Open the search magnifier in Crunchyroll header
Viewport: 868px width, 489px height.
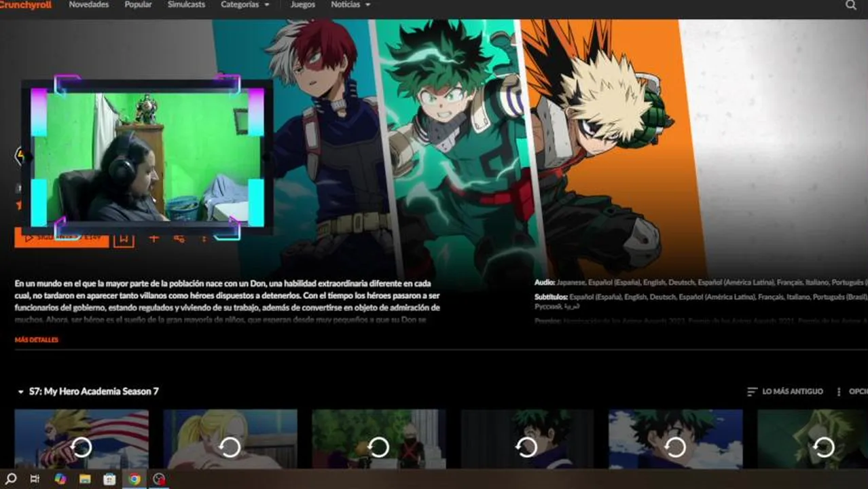point(850,5)
